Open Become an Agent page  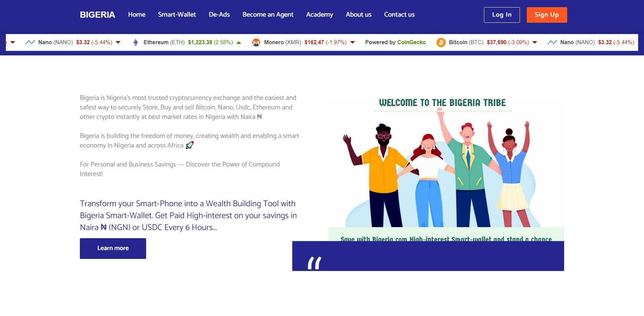268,15
